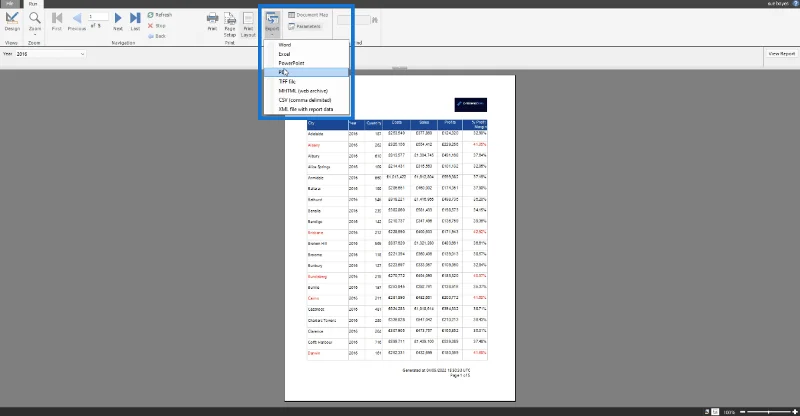Click the View Report button

click(782, 54)
